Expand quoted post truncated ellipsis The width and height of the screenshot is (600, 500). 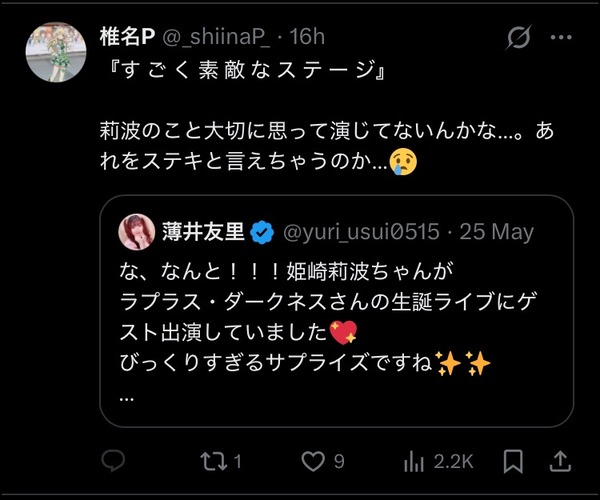click(127, 399)
